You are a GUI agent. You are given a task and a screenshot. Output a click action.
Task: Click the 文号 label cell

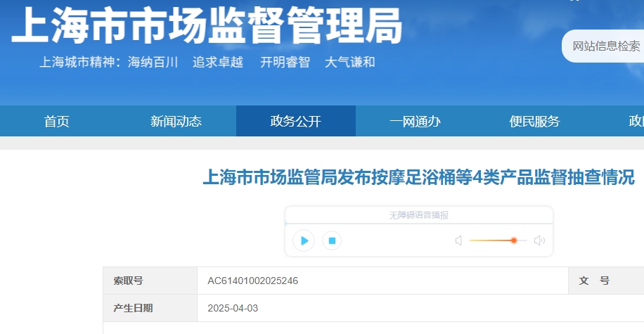pyautogui.click(x=594, y=281)
